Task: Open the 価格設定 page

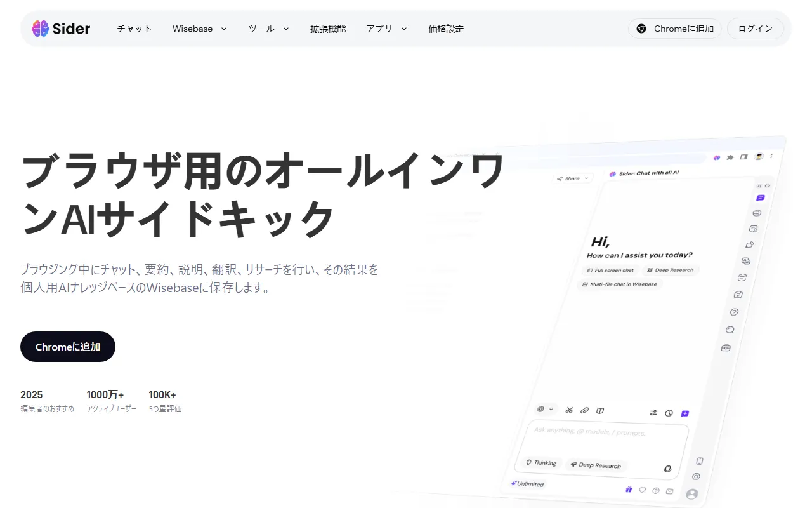Action: pyautogui.click(x=446, y=29)
